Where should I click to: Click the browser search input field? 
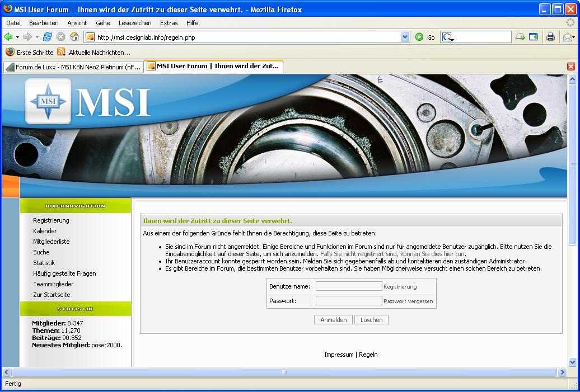click(x=483, y=37)
